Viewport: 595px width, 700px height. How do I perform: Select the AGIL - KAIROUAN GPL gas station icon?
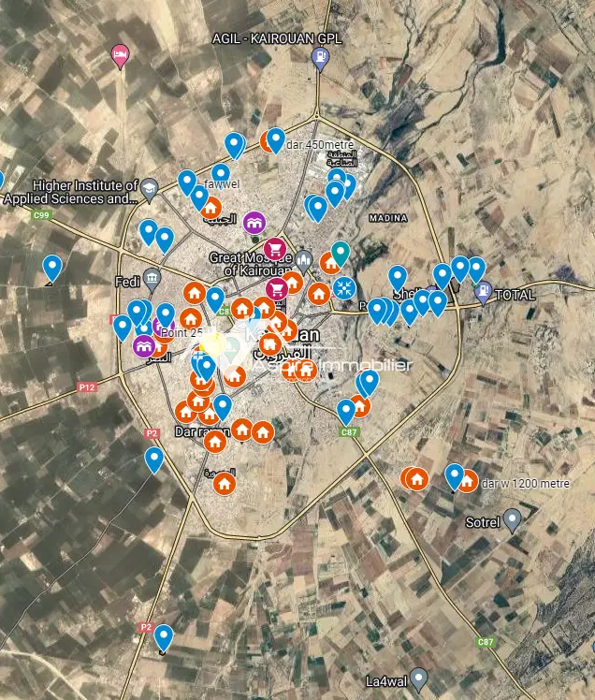320,57
